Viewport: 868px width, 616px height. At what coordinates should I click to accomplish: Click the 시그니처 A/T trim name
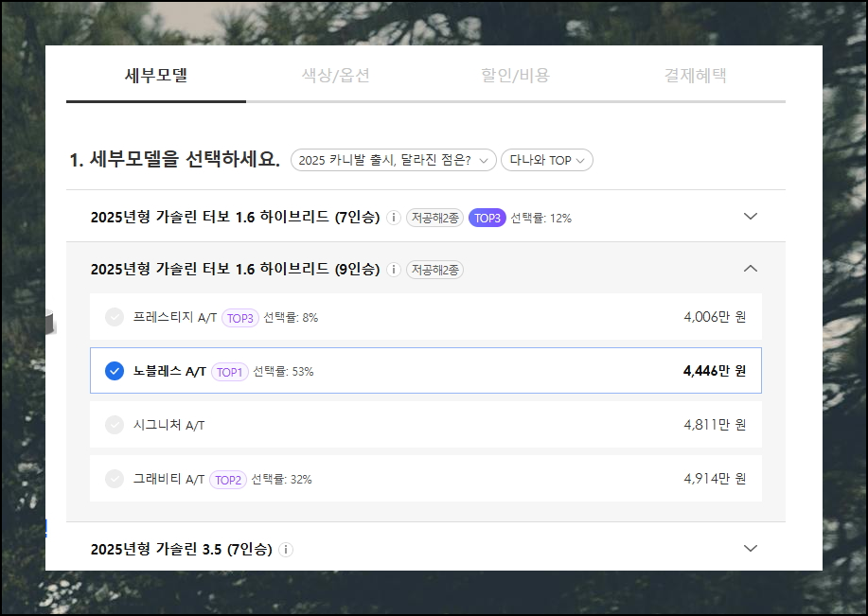point(168,425)
